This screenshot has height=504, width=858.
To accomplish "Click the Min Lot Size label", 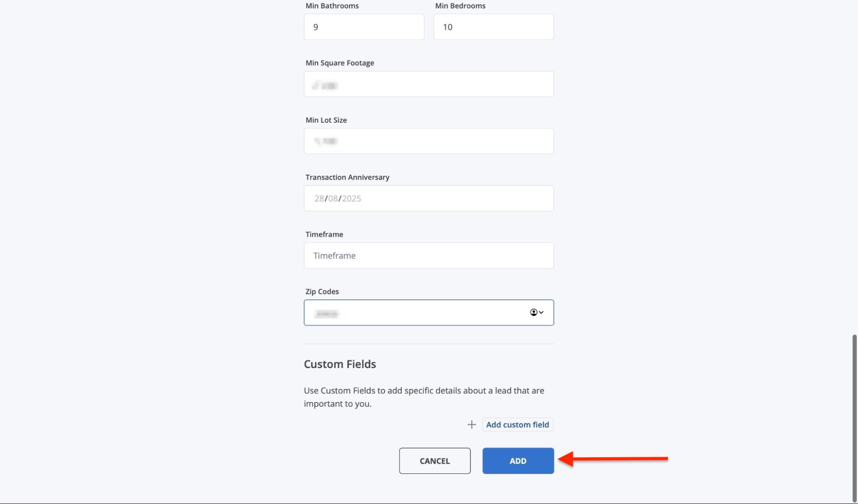I will (326, 121).
